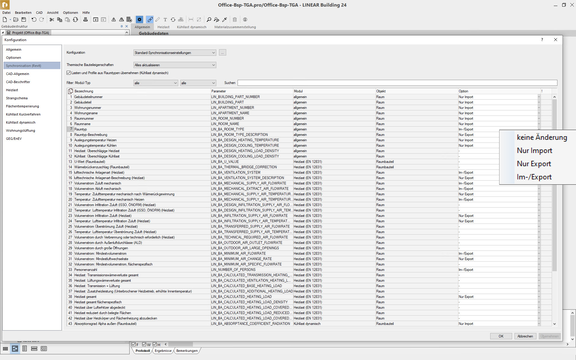Screen dimensions: 576x360
Task: Click the last view icon in bottom-left bar
Action: (44, 348)
